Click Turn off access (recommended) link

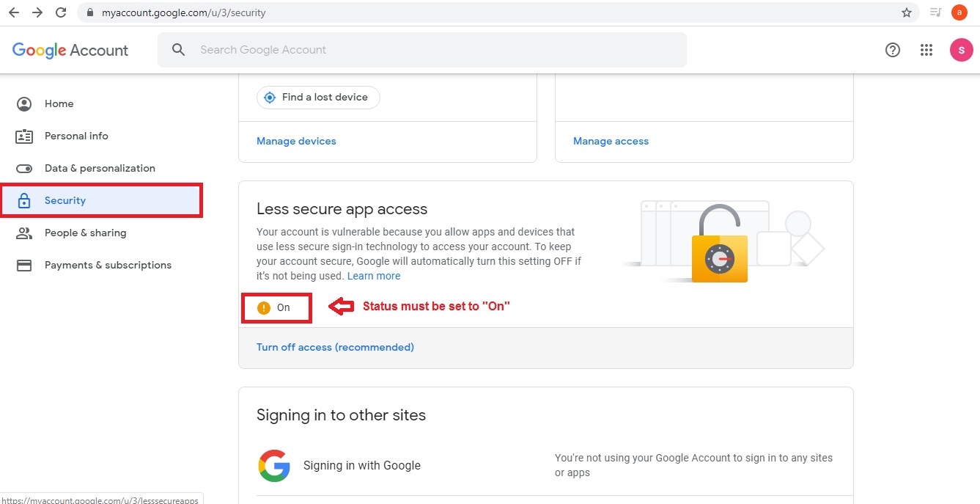pyautogui.click(x=335, y=347)
